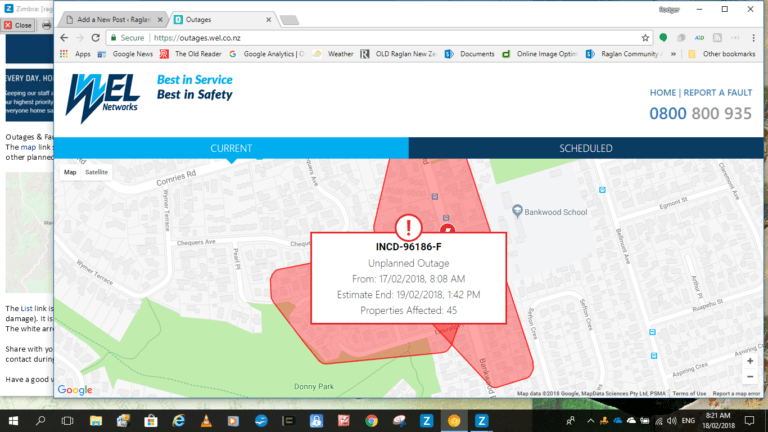The image size is (768, 432).
Task: Bookmark this page with the star icon
Action: point(645,38)
